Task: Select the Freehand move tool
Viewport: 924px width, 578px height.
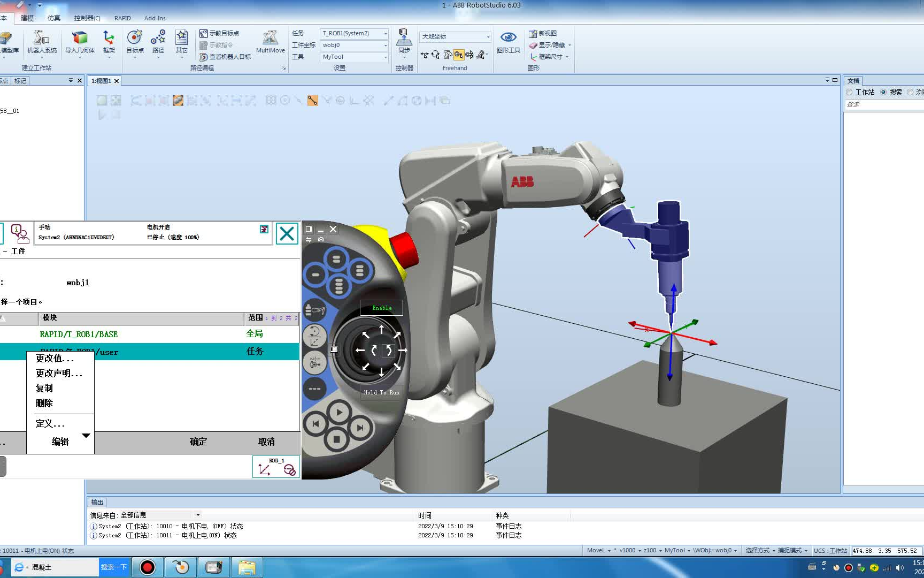Action: 425,55
